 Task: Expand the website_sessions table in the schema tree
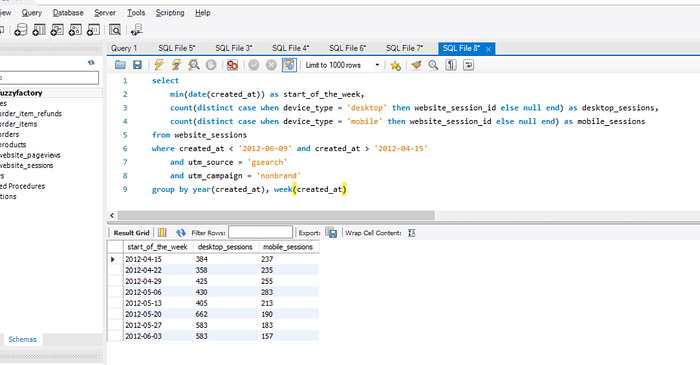click(x=27, y=166)
